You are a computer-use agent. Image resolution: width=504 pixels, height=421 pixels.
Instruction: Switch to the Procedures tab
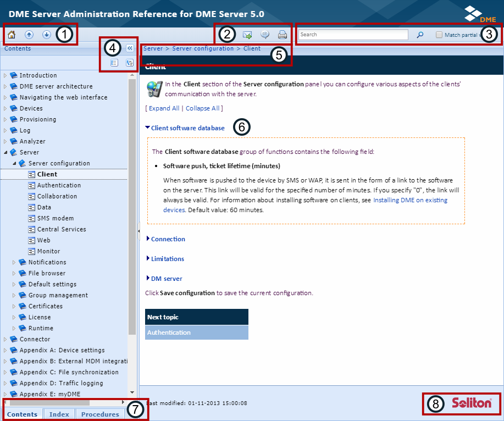[x=100, y=414]
